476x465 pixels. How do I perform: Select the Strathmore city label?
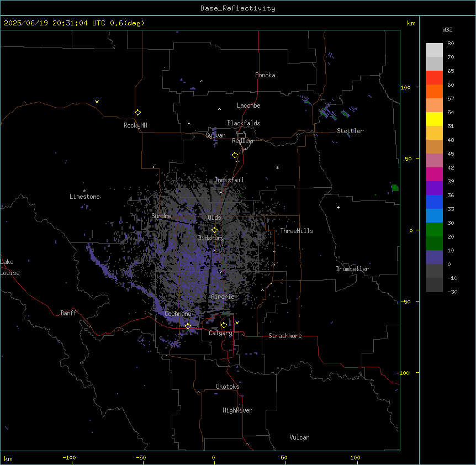[x=285, y=336]
